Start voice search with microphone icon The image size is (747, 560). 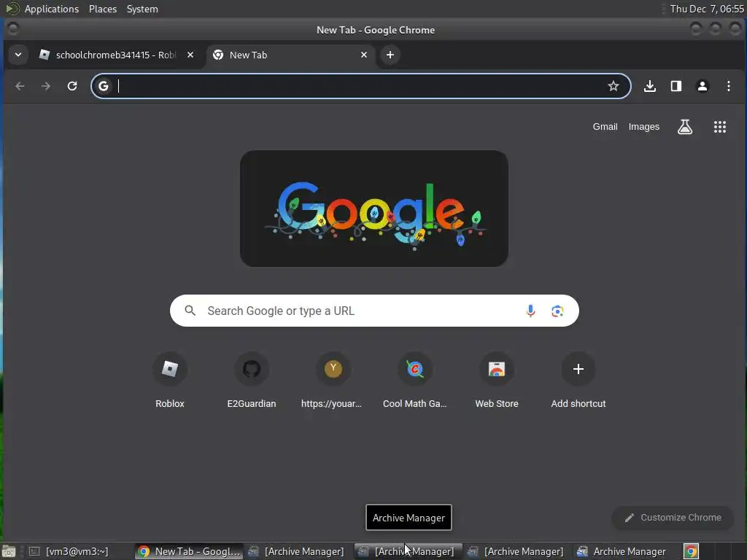pos(530,311)
